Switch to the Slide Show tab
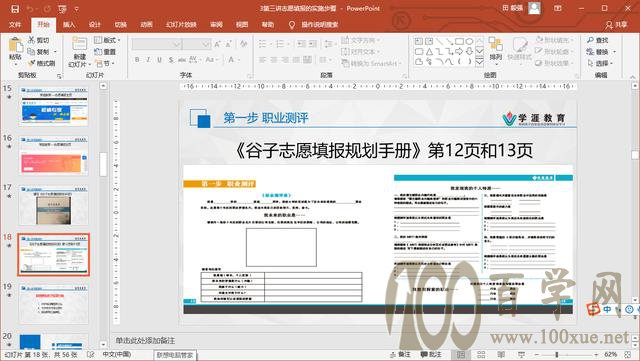This screenshot has width=640, height=361. [181, 25]
